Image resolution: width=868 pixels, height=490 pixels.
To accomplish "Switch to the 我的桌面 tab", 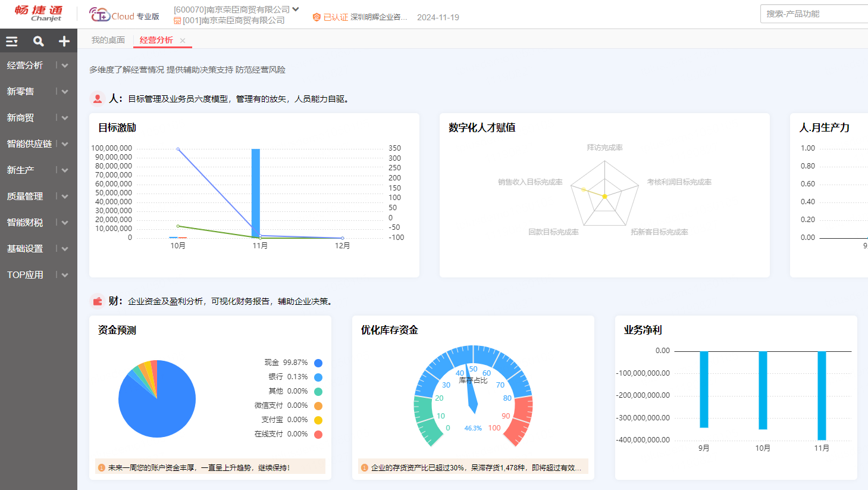I will [108, 40].
